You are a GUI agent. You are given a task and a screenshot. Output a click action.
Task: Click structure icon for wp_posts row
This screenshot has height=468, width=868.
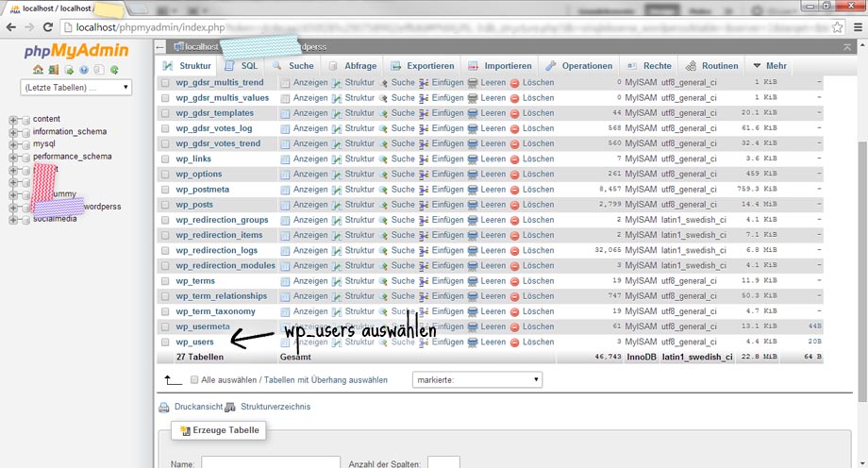click(x=337, y=205)
